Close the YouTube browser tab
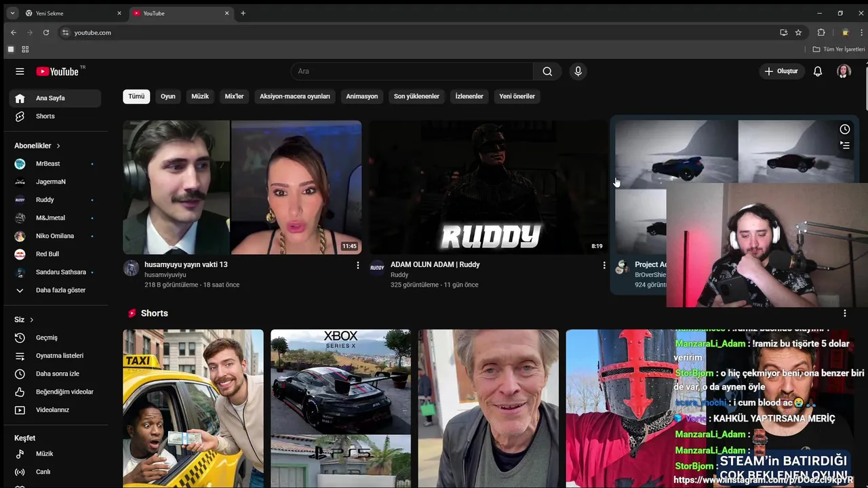The image size is (868, 488). click(x=226, y=13)
